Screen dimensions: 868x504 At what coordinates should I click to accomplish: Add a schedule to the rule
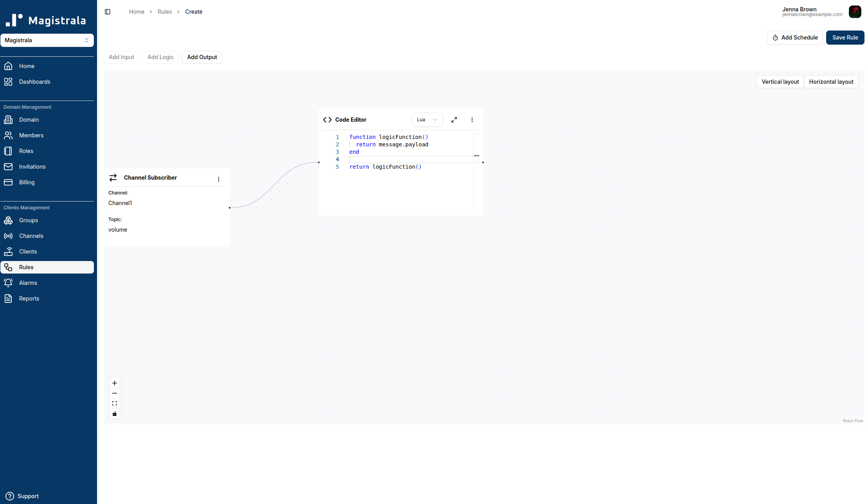[794, 37]
